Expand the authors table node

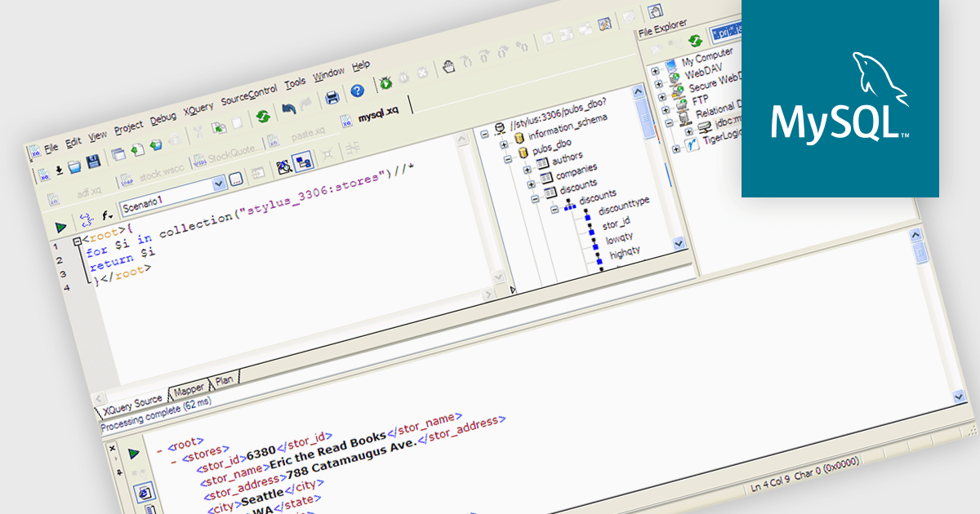pyautogui.click(x=528, y=171)
